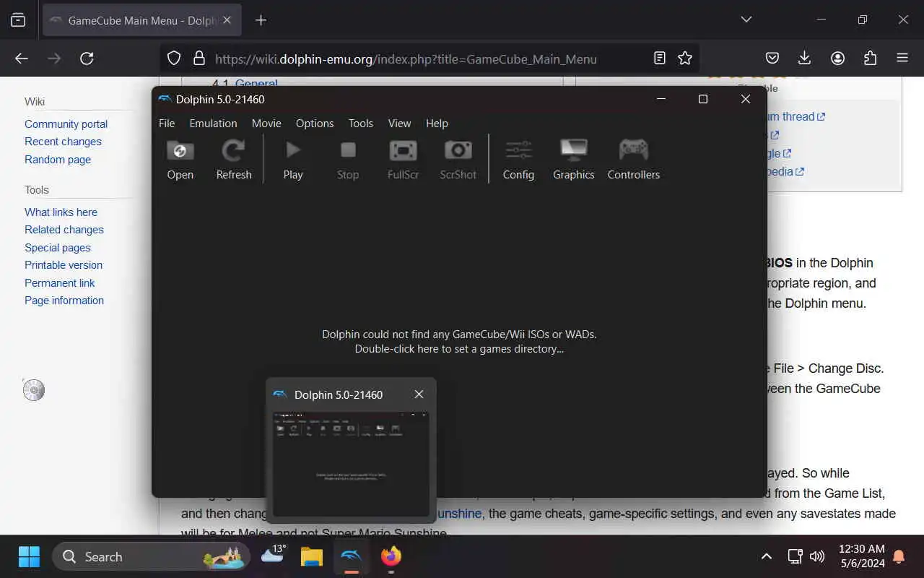924x578 pixels.
Task: Close the Dolphin taskbar preview thumbnail
Action: (x=419, y=394)
